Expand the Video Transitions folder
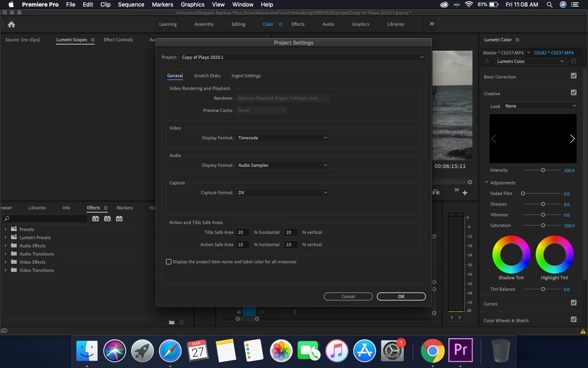This screenshot has width=588, height=368. tap(5, 270)
